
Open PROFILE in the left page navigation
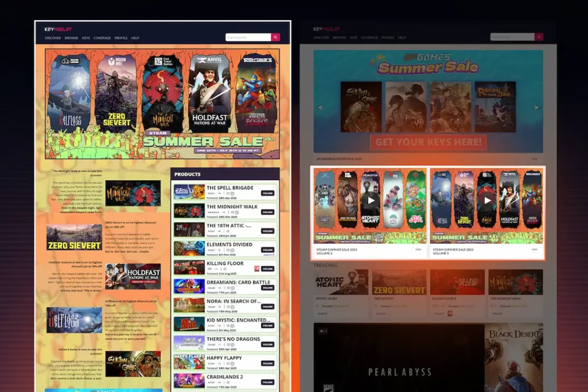point(121,38)
